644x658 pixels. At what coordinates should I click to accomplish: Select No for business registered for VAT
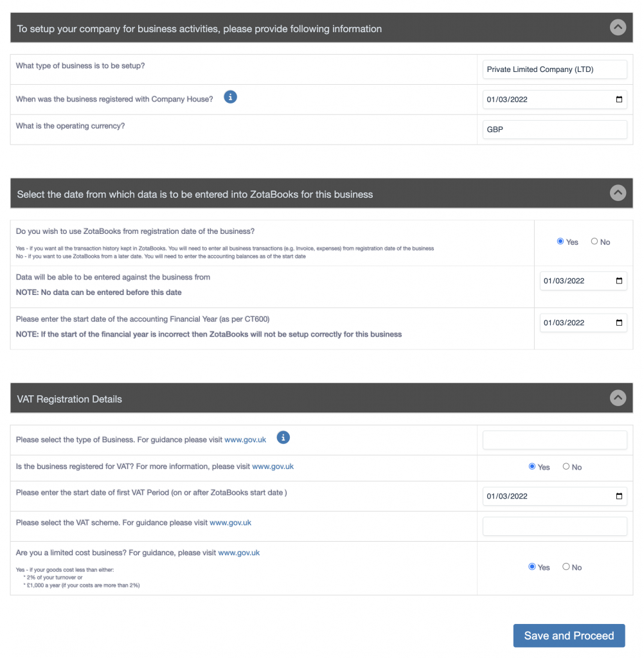pyautogui.click(x=566, y=467)
